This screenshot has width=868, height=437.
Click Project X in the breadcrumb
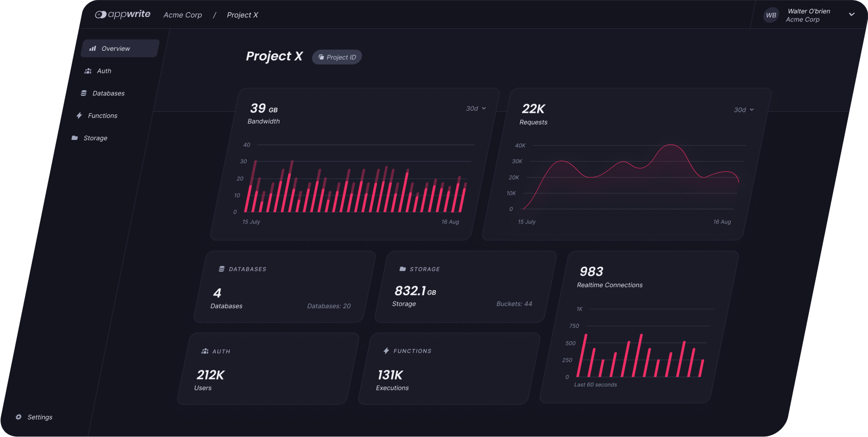(243, 15)
